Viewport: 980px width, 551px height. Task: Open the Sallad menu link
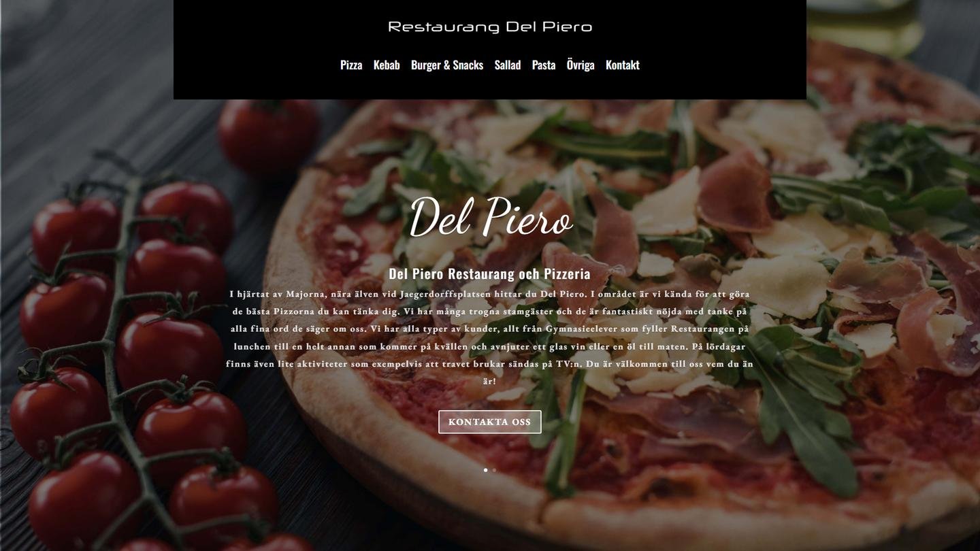[x=508, y=65]
